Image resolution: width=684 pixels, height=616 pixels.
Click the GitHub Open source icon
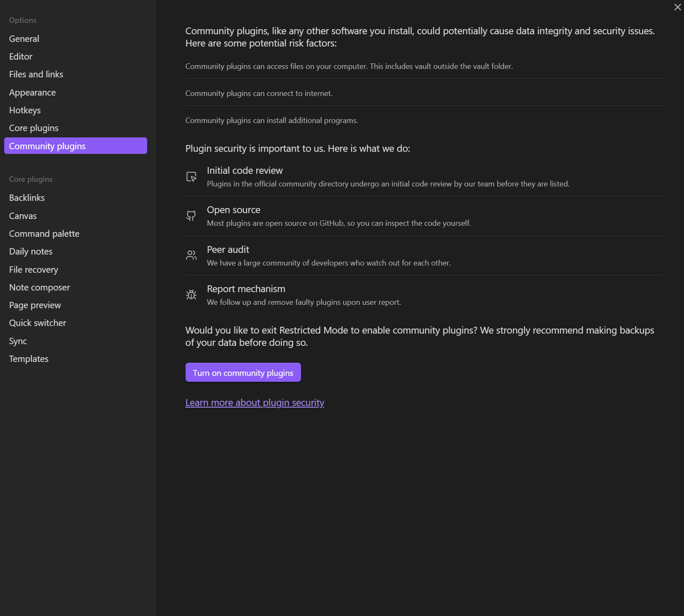(191, 216)
